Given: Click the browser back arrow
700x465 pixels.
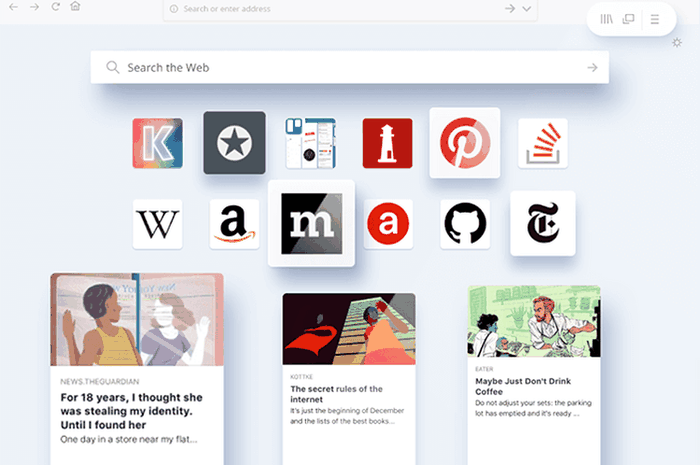Looking at the screenshot, I should pos(13,7).
